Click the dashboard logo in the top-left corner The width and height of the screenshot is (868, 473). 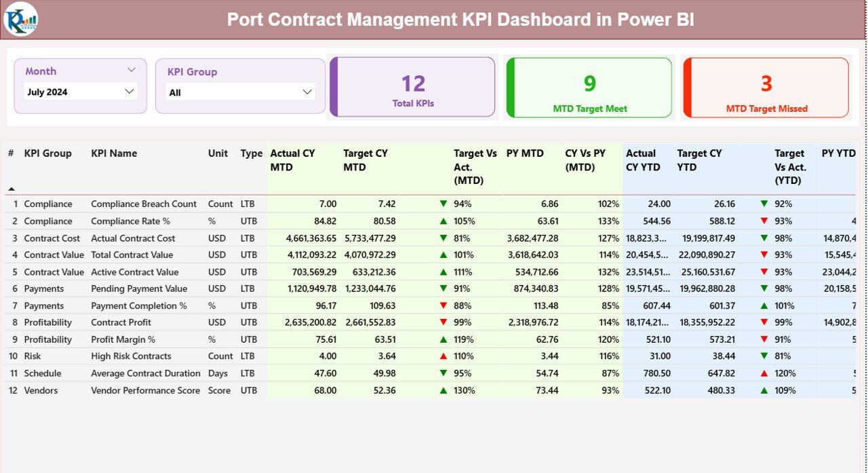pos(22,20)
